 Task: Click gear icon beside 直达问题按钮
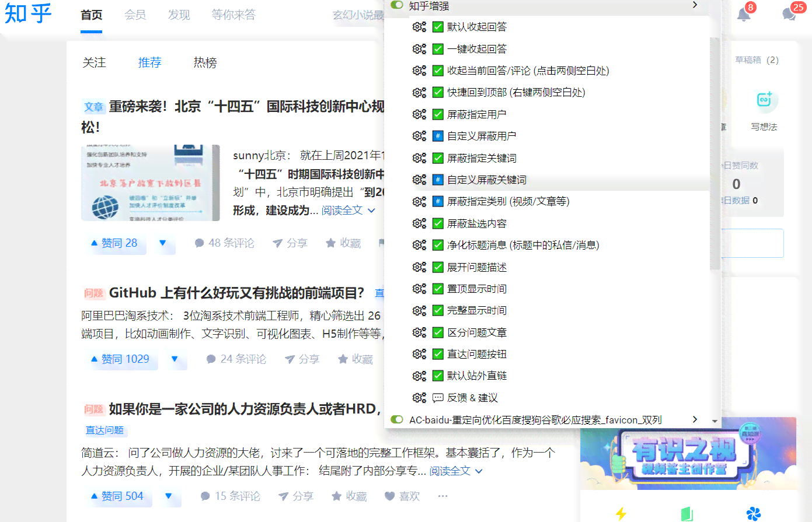[419, 354]
